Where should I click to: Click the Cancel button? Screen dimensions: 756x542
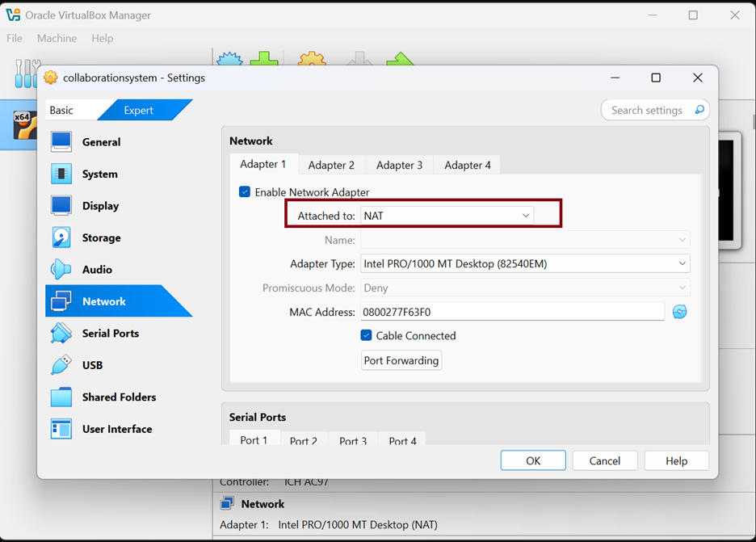click(x=605, y=460)
